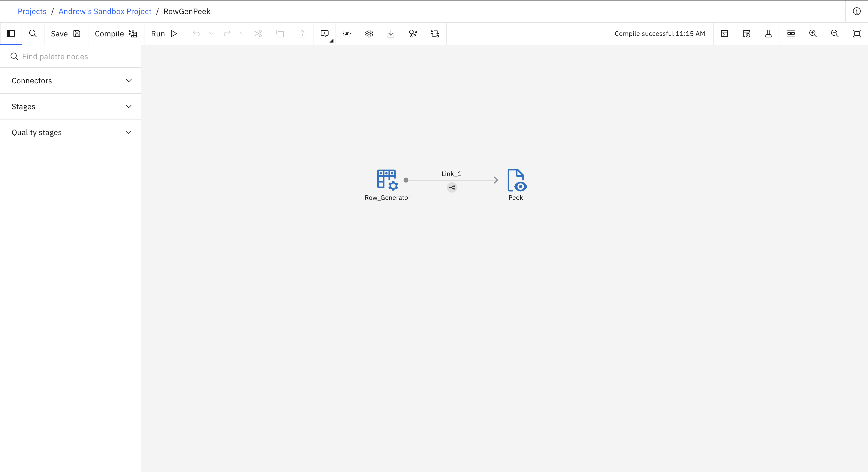Click the zoom out icon
The image size is (868, 472).
tap(835, 34)
